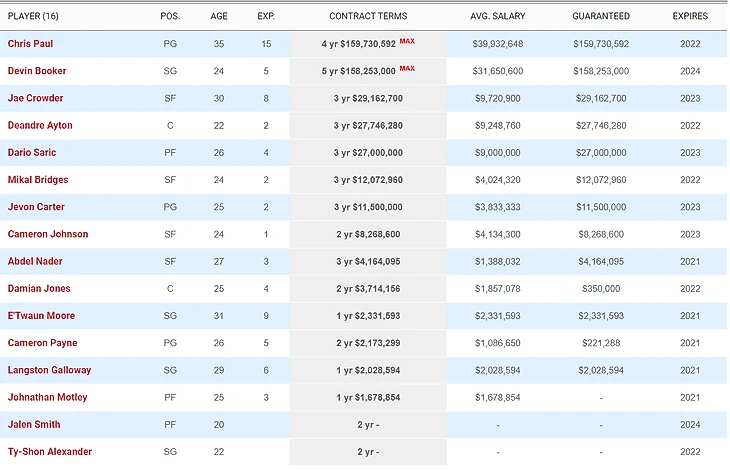The image size is (730, 470).
Task: Open E'Twaun Moore's player page
Action: (41, 316)
